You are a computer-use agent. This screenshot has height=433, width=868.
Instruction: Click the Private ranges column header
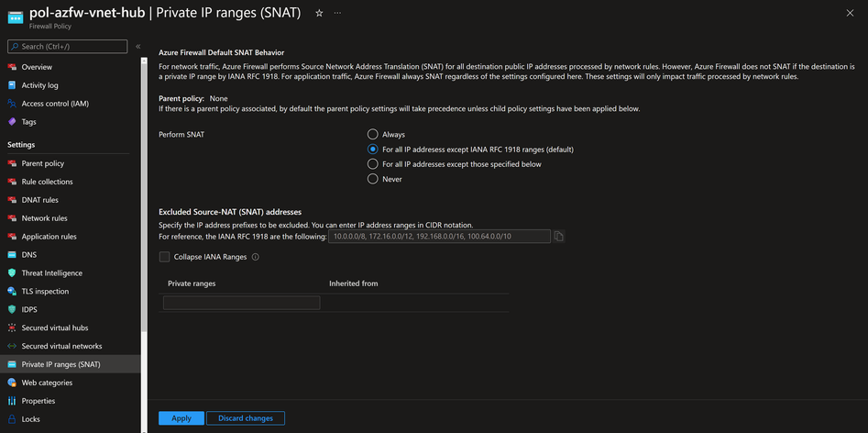click(x=192, y=283)
